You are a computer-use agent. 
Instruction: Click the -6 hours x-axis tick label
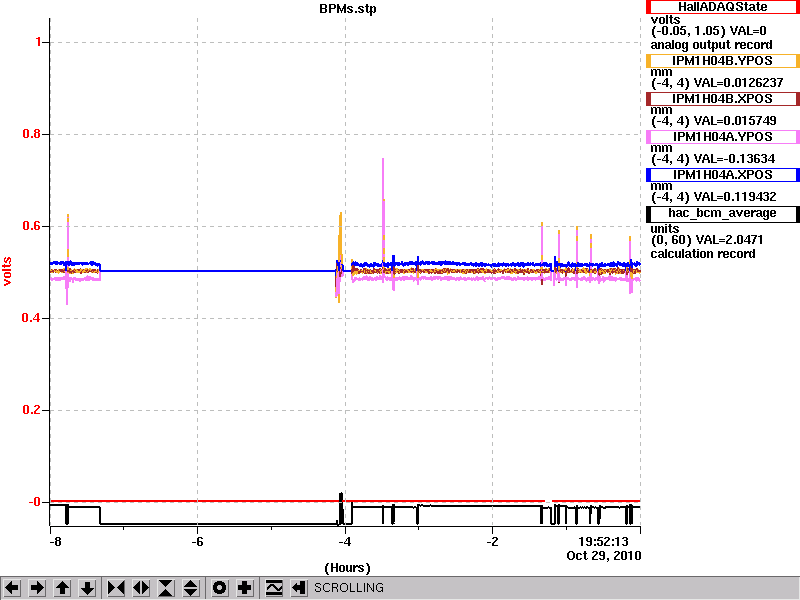click(197, 542)
